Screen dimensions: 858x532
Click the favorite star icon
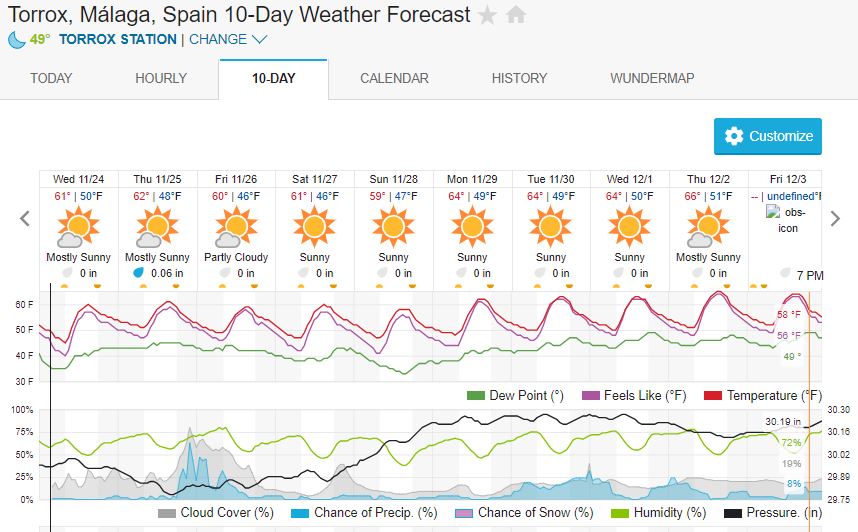coord(487,15)
